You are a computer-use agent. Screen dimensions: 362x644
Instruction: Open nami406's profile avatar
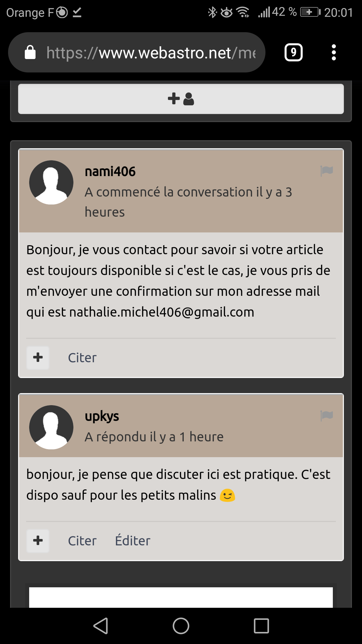pos(51,182)
